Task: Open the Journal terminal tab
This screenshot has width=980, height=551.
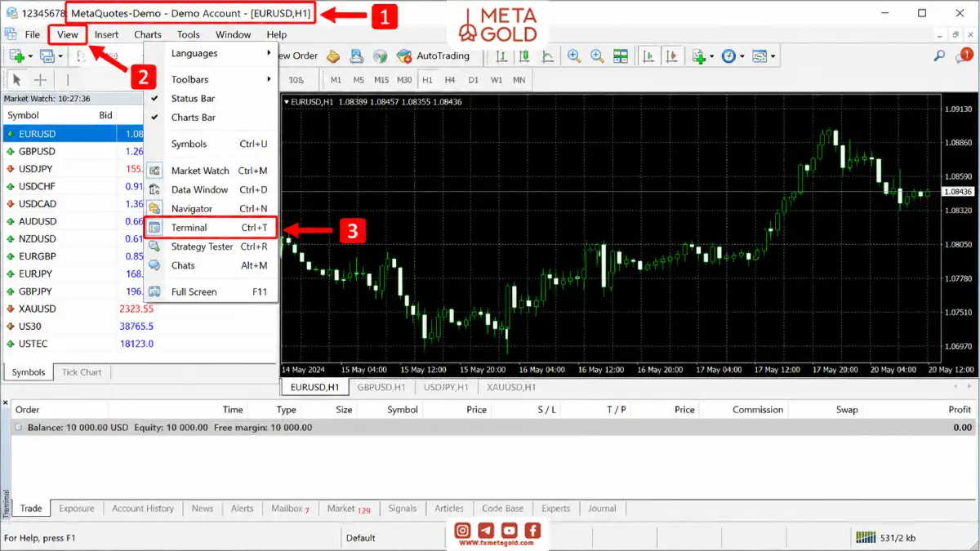Action: (602, 508)
